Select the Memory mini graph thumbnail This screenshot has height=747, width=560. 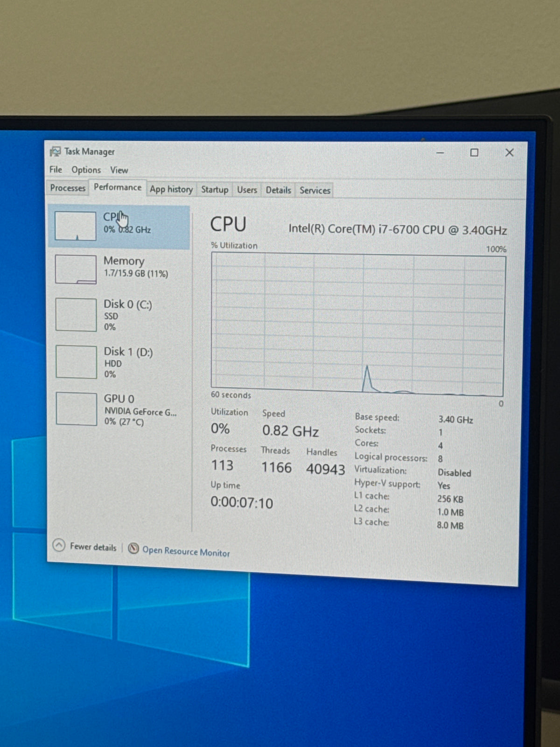(x=76, y=269)
